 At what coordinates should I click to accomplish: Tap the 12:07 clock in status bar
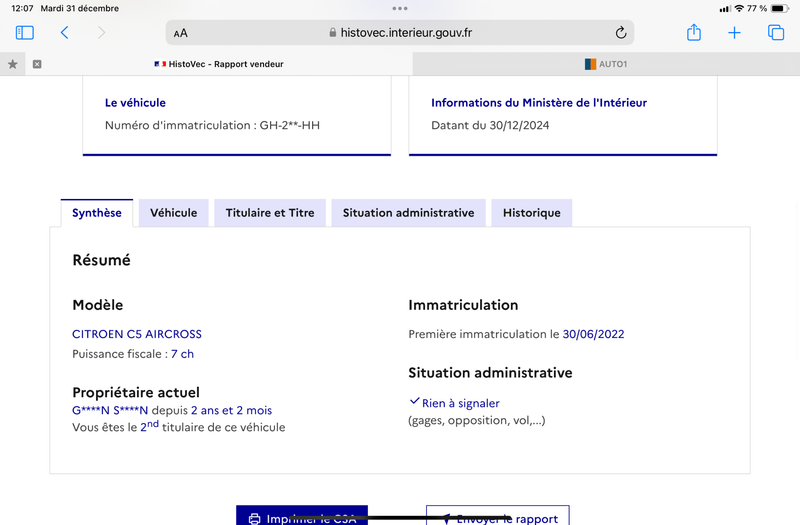click(x=22, y=8)
